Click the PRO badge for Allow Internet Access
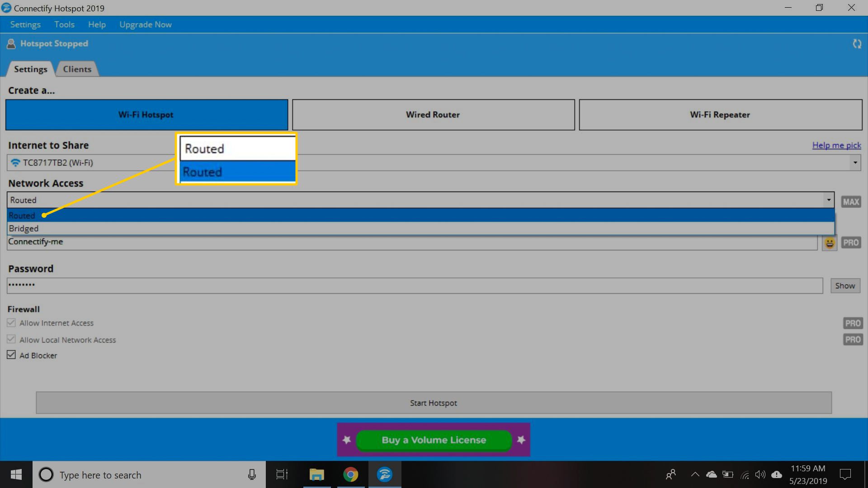 853,323
